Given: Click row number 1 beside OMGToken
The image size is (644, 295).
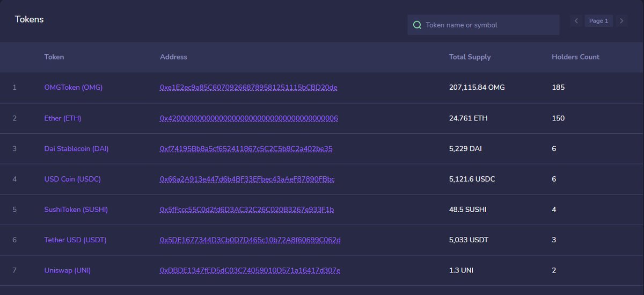Looking at the screenshot, I should point(14,87).
